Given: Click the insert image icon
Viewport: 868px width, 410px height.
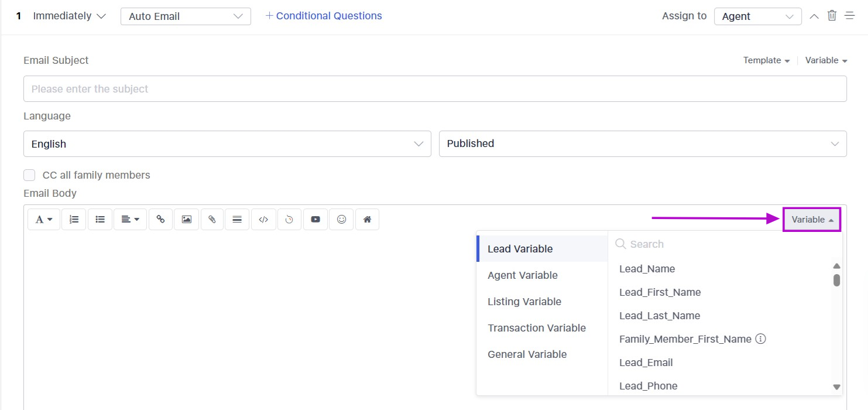Looking at the screenshot, I should (186, 220).
